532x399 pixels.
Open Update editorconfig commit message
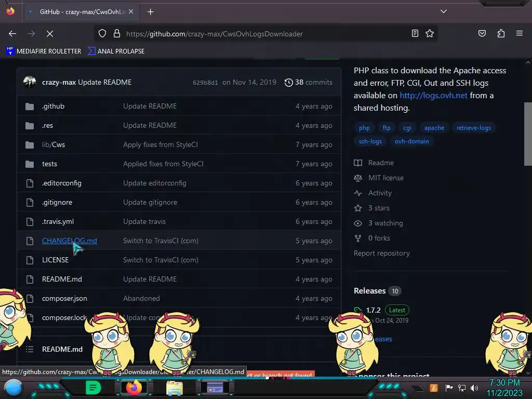[x=155, y=183]
